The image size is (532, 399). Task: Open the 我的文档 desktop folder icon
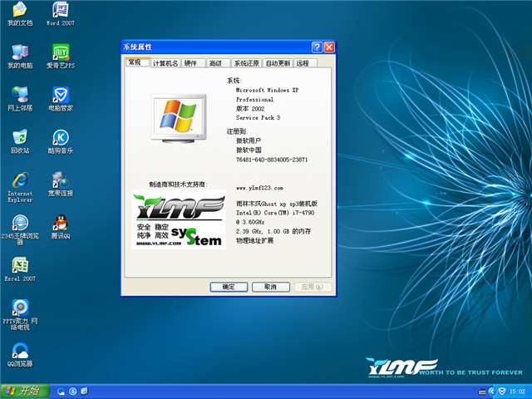click(x=20, y=13)
